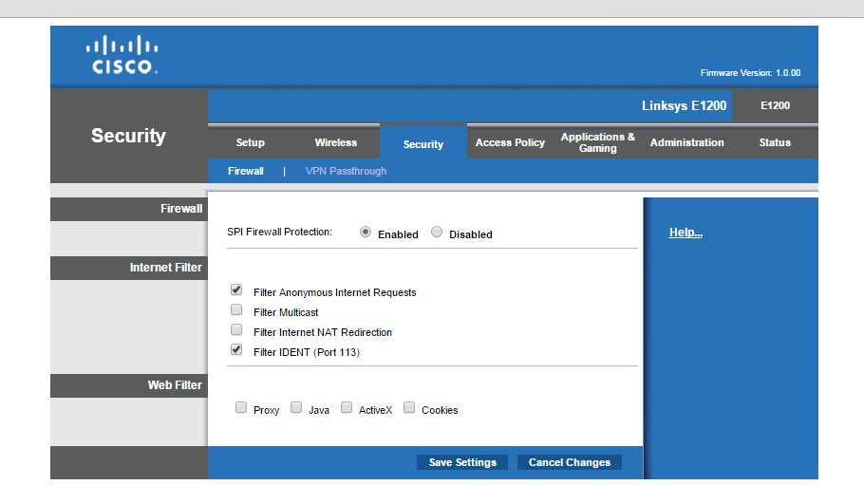Select the Security tab
This screenshot has width=864, height=504.
(x=423, y=143)
